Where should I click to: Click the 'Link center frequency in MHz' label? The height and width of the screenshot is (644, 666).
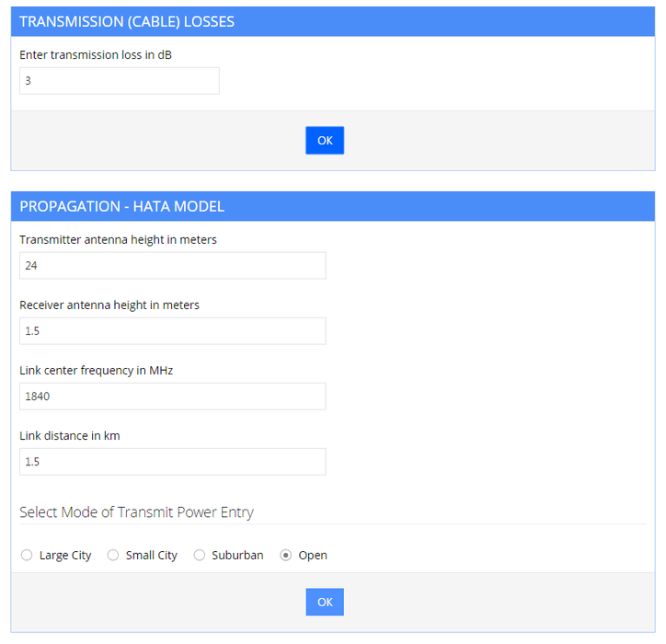tap(96, 371)
